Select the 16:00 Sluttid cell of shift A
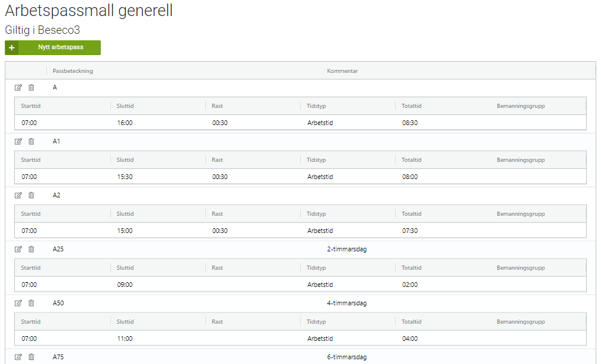601x364 pixels. pyautogui.click(x=125, y=123)
